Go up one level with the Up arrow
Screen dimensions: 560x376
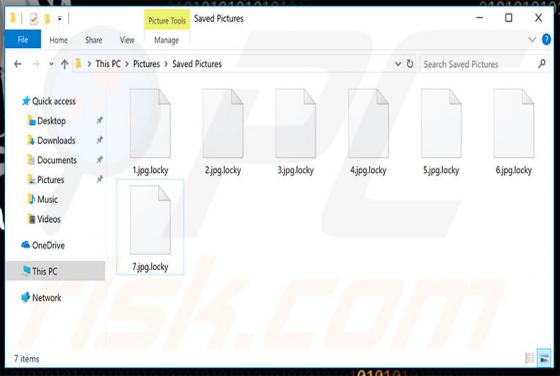point(65,64)
